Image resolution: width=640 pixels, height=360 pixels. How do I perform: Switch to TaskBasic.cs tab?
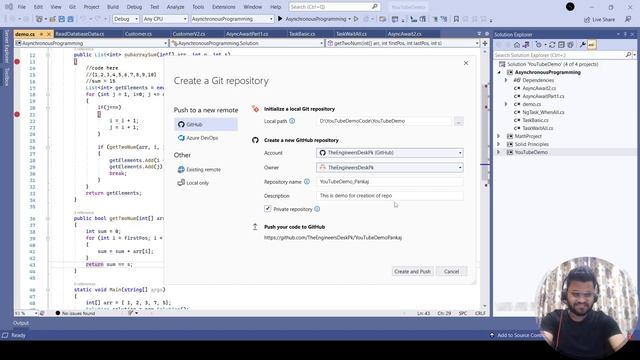pyautogui.click(x=302, y=34)
